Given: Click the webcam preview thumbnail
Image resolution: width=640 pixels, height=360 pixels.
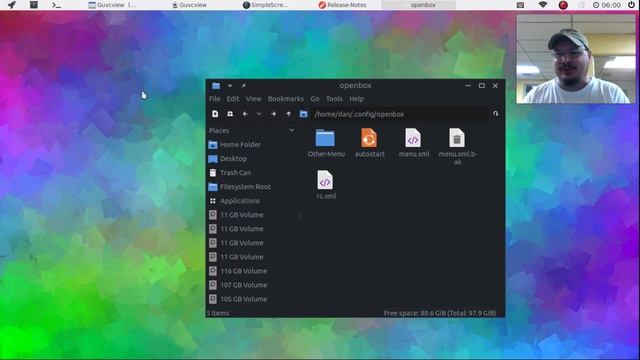Looking at the screenshot, I should (x=576, y=58).
